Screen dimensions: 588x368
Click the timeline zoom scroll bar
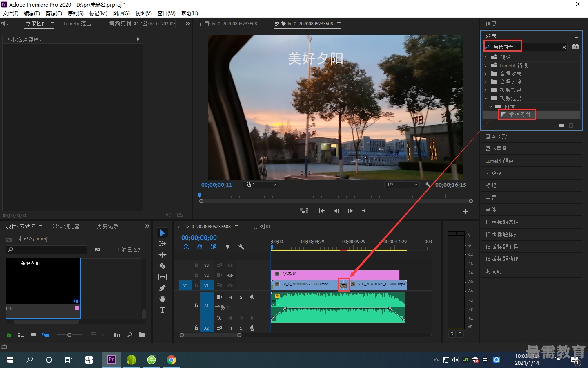211,335
